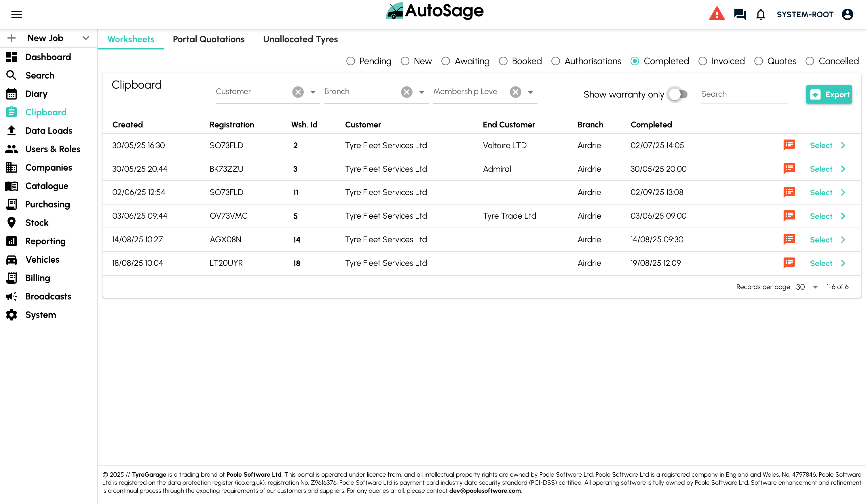Open the Membership Level dropdown arrow
Image resolution: width=866 pixels, height=504 pixels.
coord(530,92)
